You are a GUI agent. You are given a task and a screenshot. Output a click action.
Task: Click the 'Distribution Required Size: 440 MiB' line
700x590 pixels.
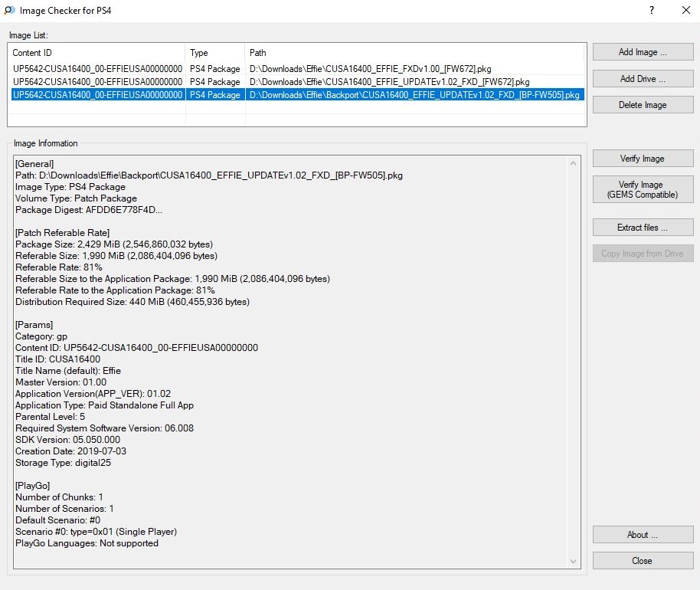[x=132, y=302]
